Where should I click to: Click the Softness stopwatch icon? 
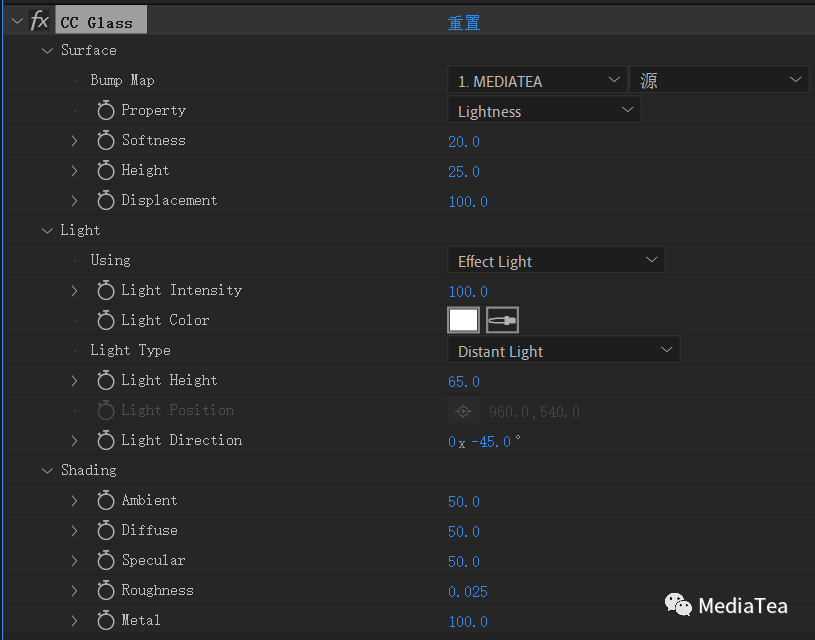(106, 140)
